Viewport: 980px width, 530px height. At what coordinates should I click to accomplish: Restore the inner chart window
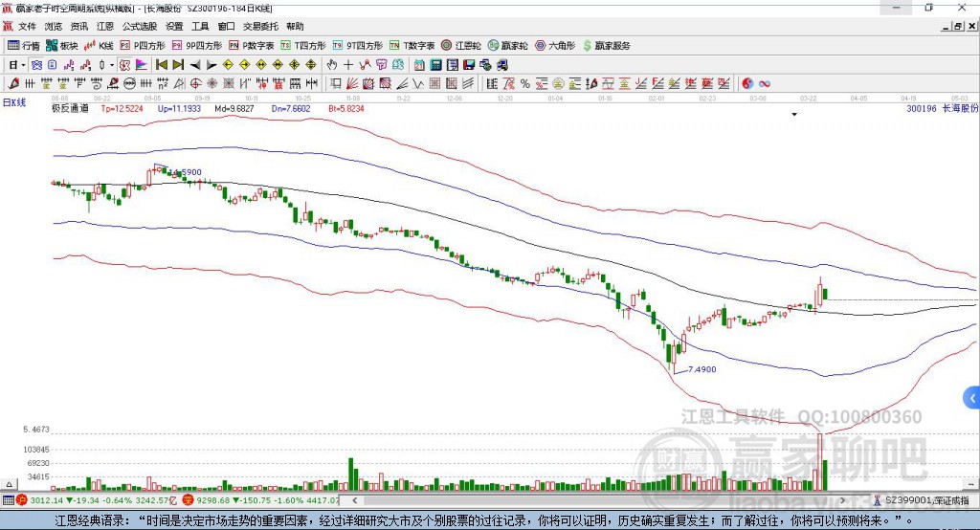(x=957, y=26)
